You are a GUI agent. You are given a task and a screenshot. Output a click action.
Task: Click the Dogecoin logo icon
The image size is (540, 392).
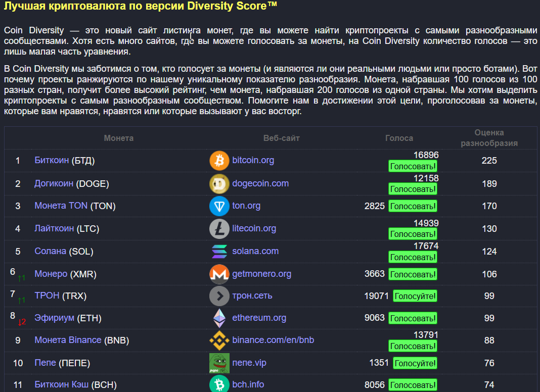pos(219,183)
